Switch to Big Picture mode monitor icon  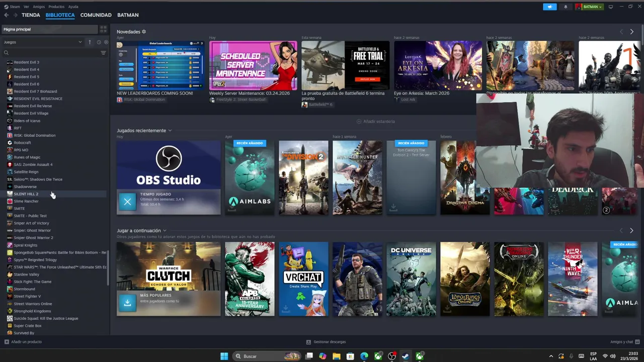pos(611,7)
